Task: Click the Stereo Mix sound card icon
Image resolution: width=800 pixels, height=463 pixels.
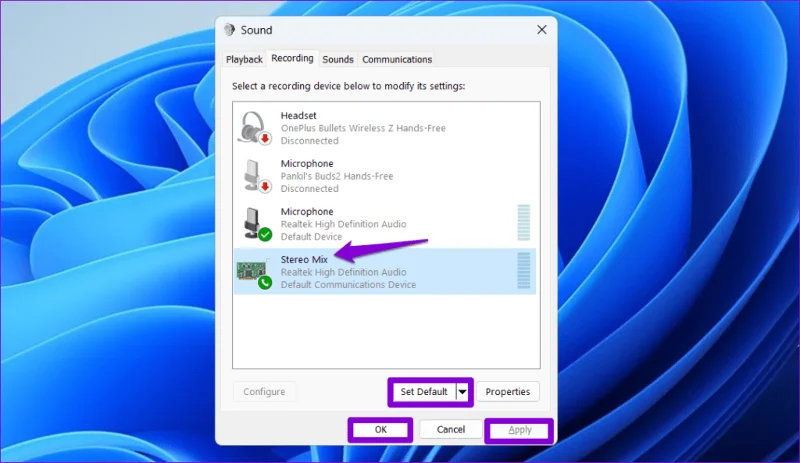Action: click(254, 273)
